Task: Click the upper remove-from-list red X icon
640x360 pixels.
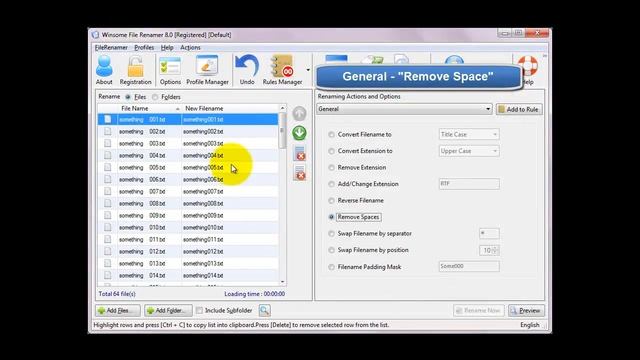Action: point(300,153)
